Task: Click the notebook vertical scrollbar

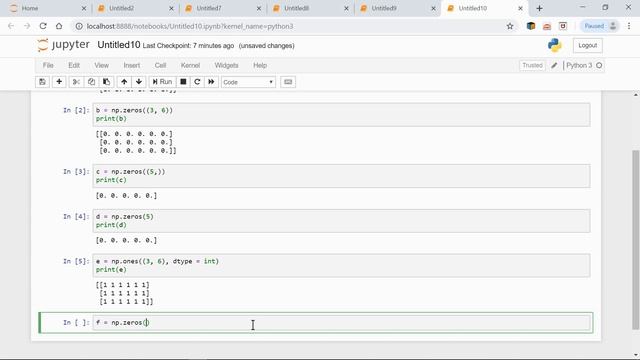Action: [x=636, y=239]
